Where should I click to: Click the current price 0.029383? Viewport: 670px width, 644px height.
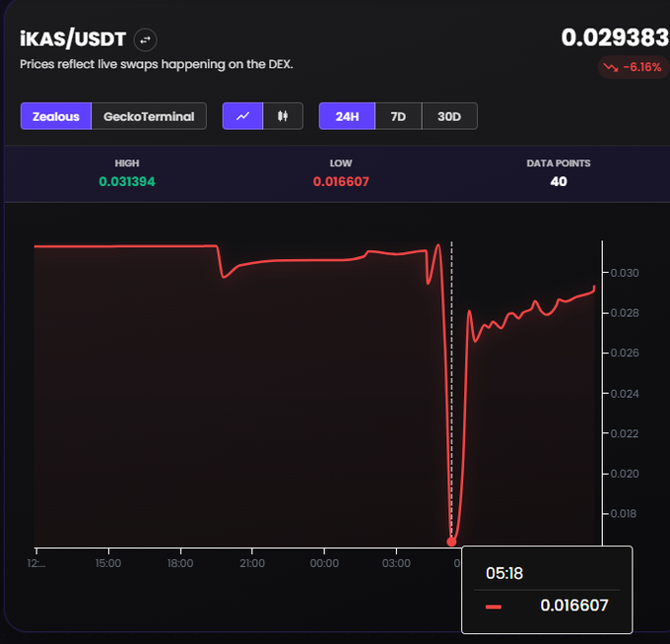point(615,37)
